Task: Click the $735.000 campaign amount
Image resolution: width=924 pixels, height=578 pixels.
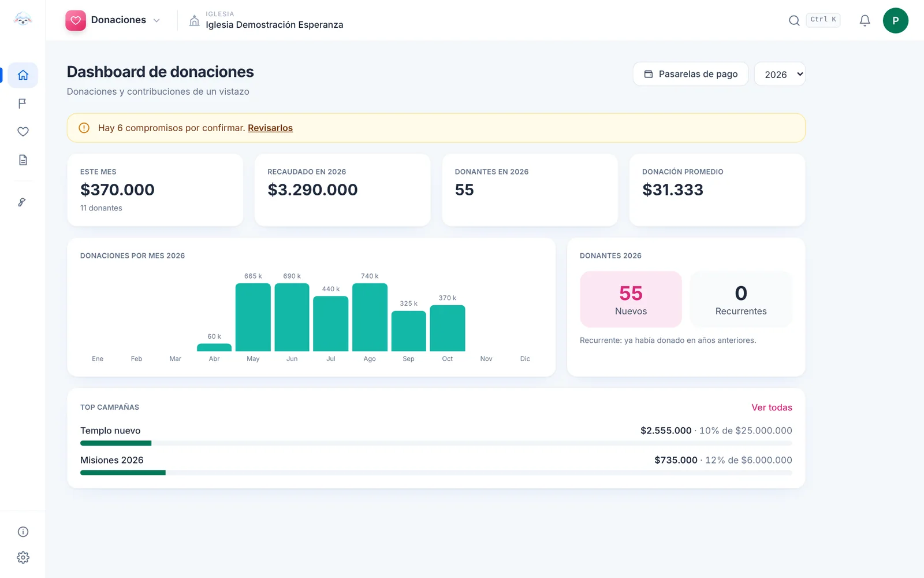Action: [x=676, y=460]
